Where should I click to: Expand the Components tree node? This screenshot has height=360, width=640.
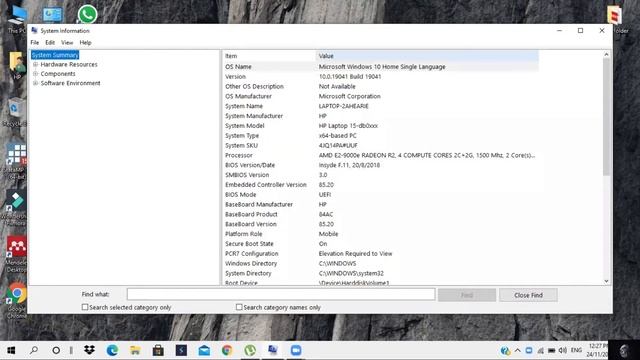click(36, 74)
